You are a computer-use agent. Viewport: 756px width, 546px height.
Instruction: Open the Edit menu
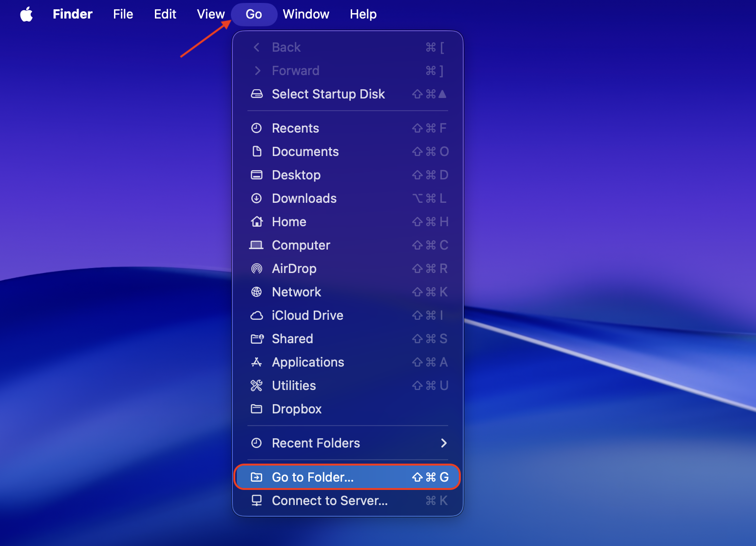pos(165,14)
